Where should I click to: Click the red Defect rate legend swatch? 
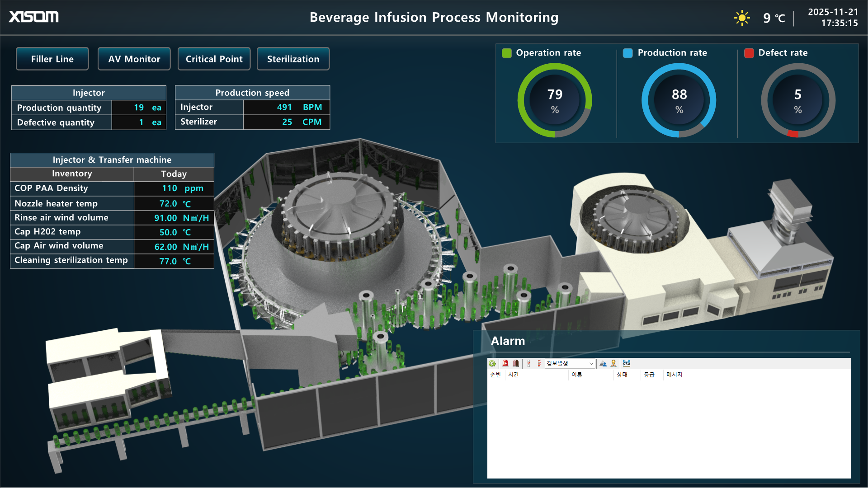[x=749, y=53]
